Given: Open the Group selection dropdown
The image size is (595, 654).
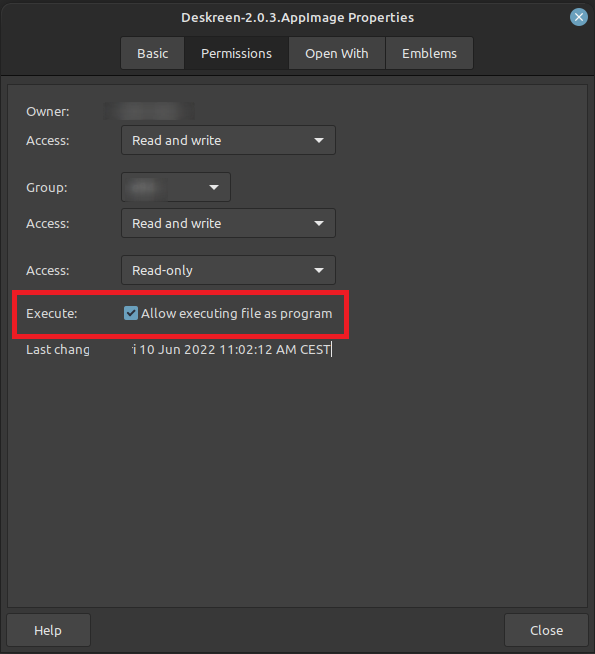Looking at the screenshot, I should 176,187.
